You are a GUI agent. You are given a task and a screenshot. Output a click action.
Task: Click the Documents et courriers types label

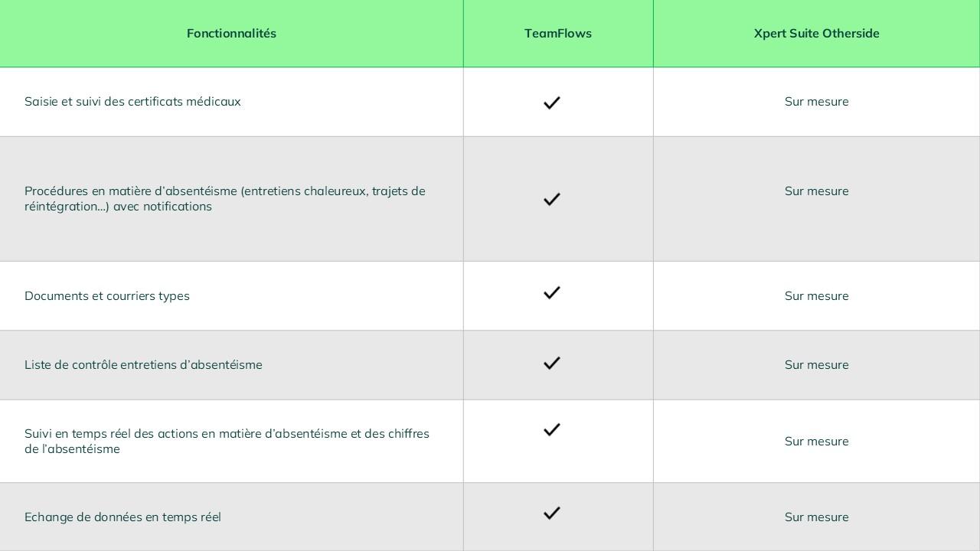pos(107,296)
